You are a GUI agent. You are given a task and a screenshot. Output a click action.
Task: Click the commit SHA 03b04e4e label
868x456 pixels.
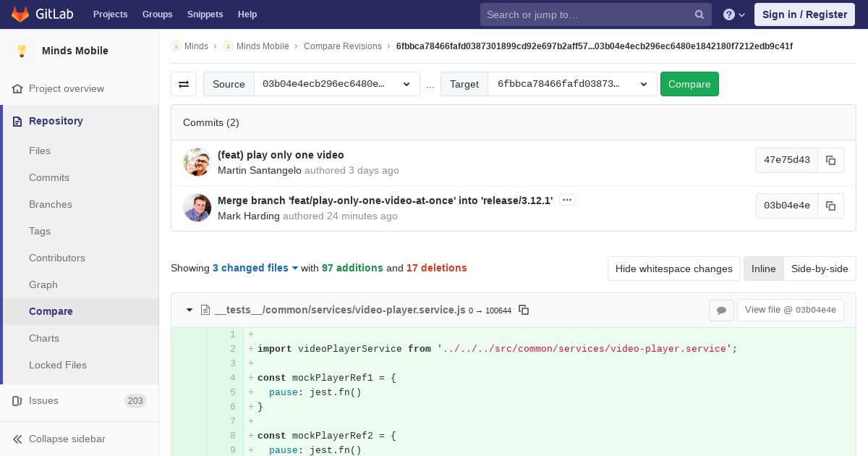click(787, 206)
